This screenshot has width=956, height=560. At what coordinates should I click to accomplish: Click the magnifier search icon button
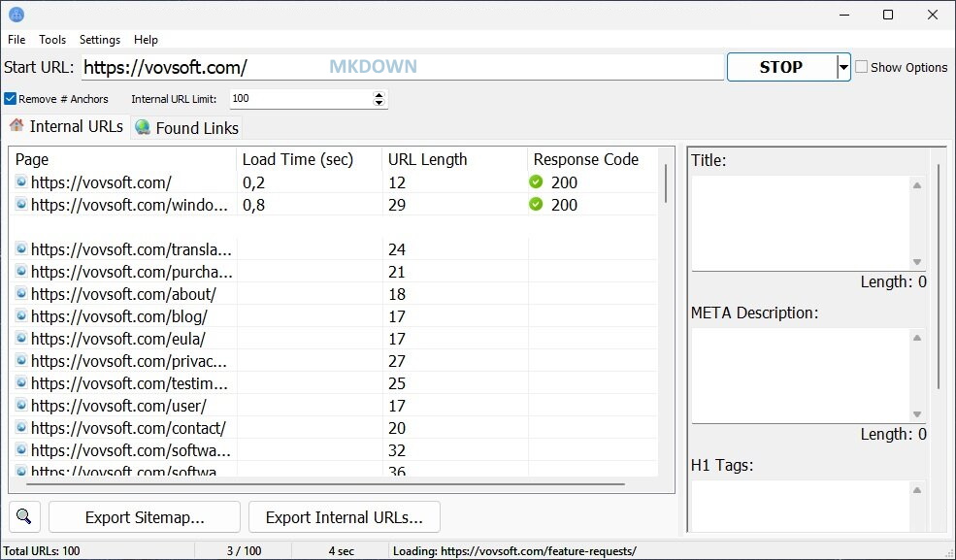24,516
